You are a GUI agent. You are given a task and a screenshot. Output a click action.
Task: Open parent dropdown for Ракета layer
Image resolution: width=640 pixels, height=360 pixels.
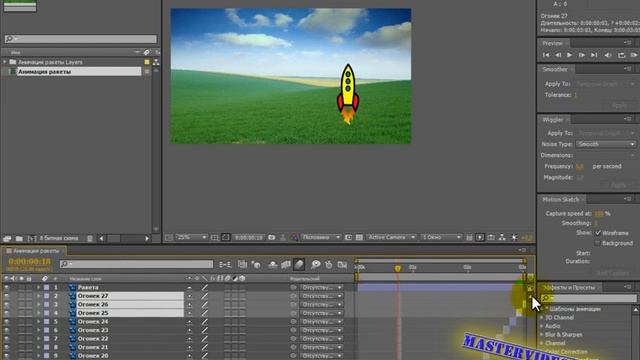[321, 287]
